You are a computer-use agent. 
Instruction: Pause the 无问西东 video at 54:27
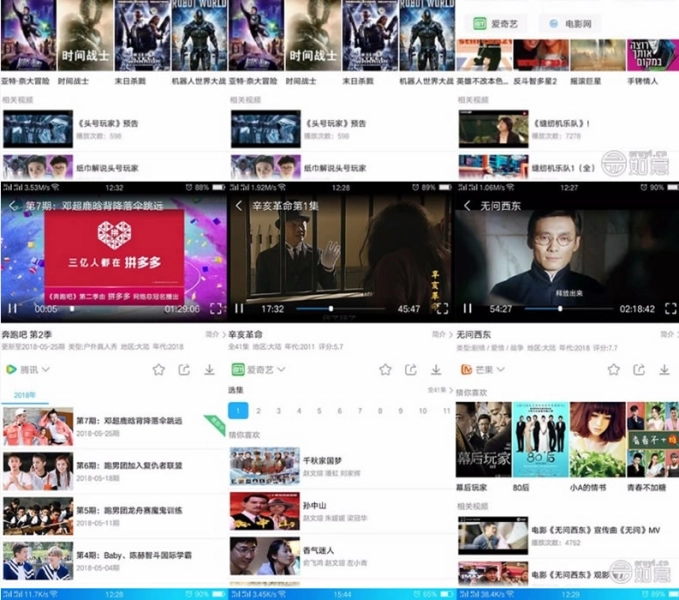click(x=467, y=309)
